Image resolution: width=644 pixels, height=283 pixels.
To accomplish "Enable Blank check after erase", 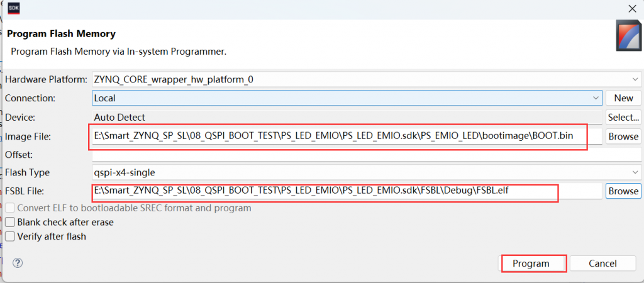I will (x=10, y=222).
